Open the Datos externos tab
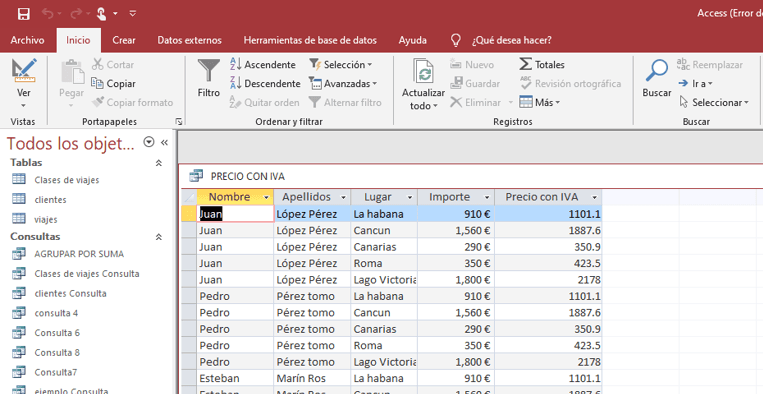This screenshot has height=394, width=763. click(189, 40)
